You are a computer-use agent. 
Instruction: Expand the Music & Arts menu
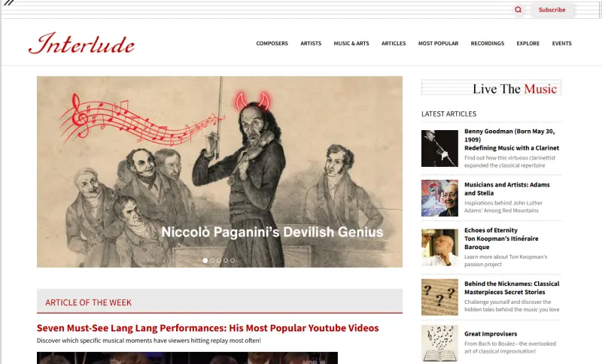tap(351, 44)
